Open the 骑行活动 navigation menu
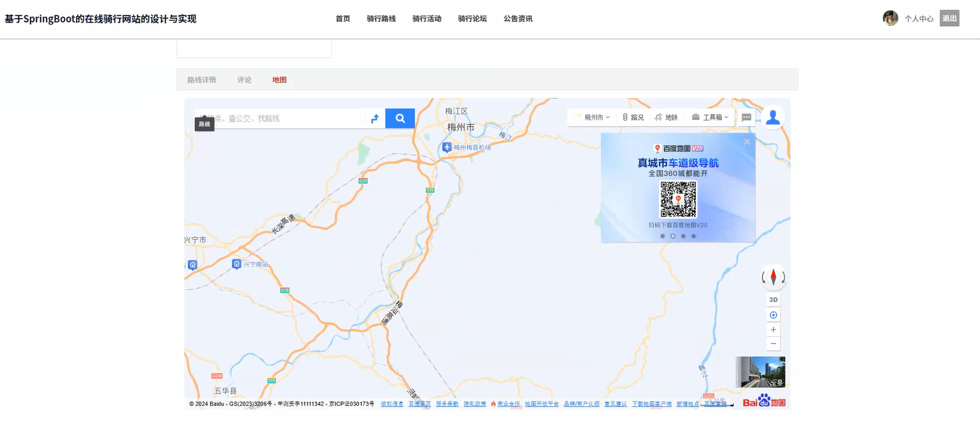Screen dimensions: 980x447 click(426, 19)
